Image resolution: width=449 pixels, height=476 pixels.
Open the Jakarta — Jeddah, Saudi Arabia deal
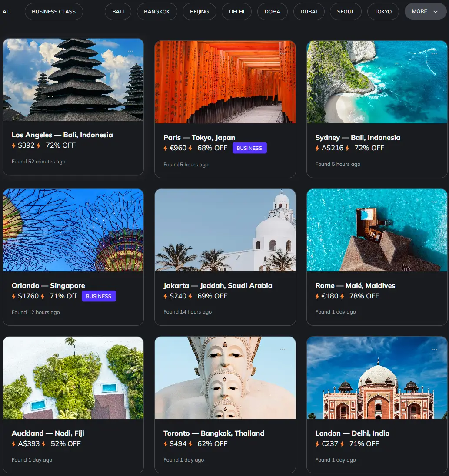point(218,285)
